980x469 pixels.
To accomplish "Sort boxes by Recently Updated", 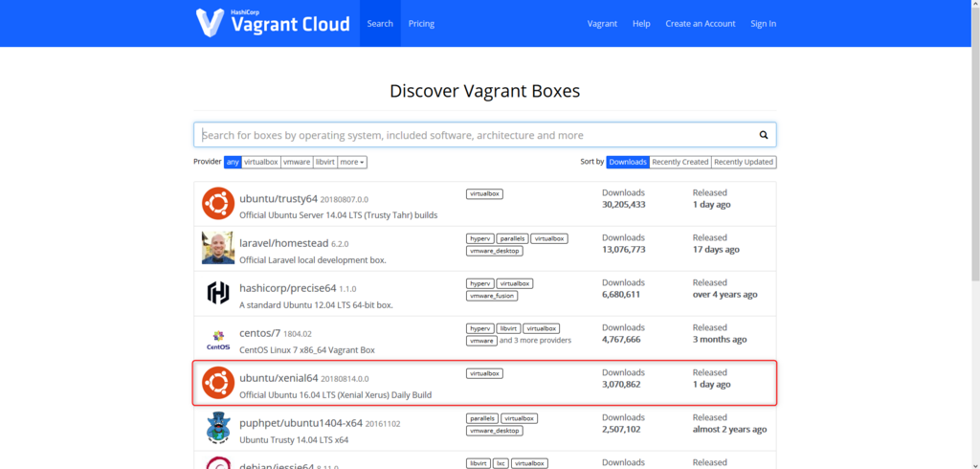I will (744, 162).
